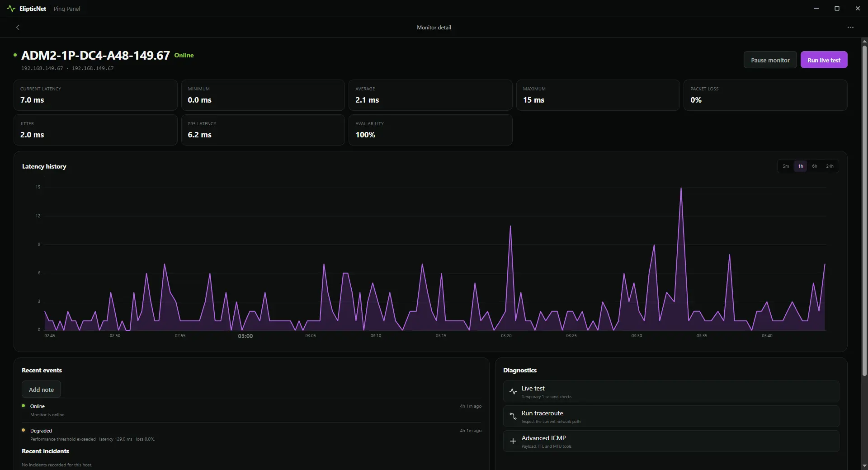The width and height of the screenshot is (868, 470).
Task: Start a live test with purple button
Action: (x=824, y=60)
